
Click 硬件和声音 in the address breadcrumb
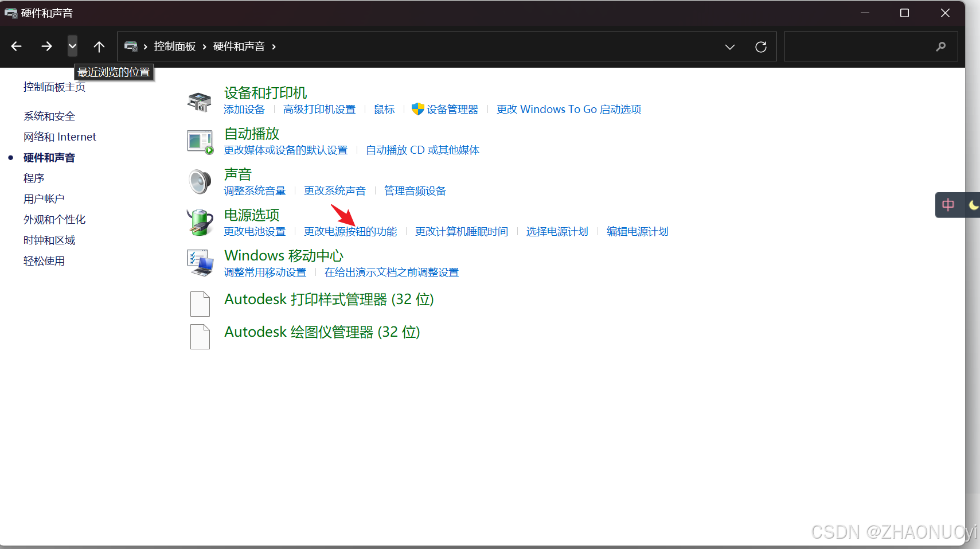click(x=239, y=46)
